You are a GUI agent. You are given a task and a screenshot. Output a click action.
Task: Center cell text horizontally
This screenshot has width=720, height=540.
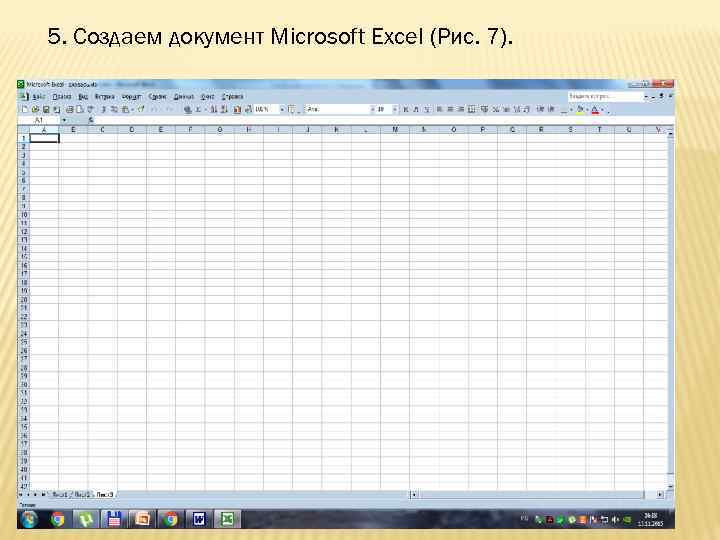pos(450,109)
